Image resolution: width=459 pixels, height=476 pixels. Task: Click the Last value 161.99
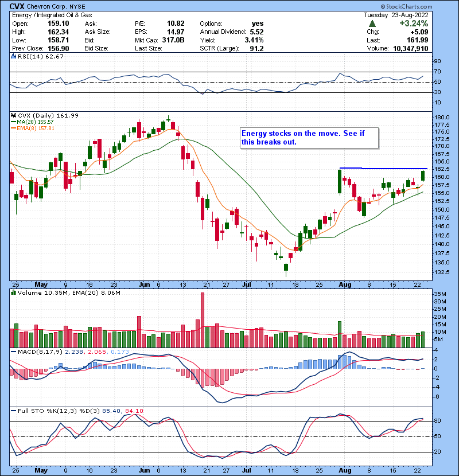(418, 40)
